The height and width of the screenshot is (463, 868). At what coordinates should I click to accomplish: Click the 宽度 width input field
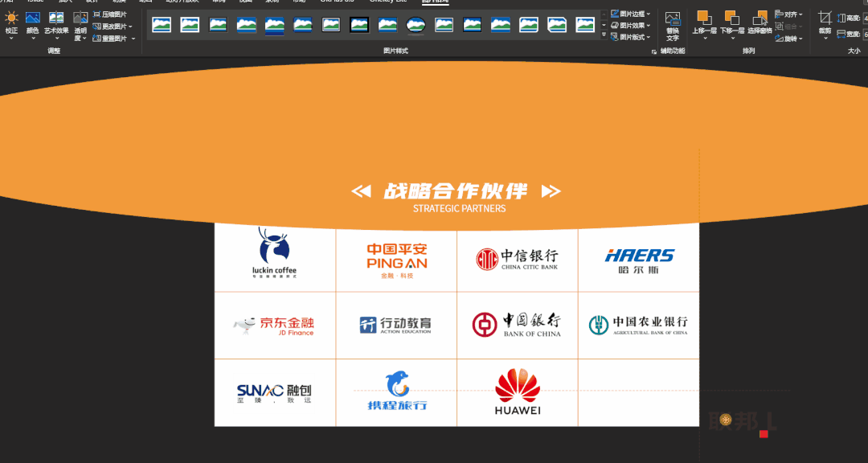(866, 35)
